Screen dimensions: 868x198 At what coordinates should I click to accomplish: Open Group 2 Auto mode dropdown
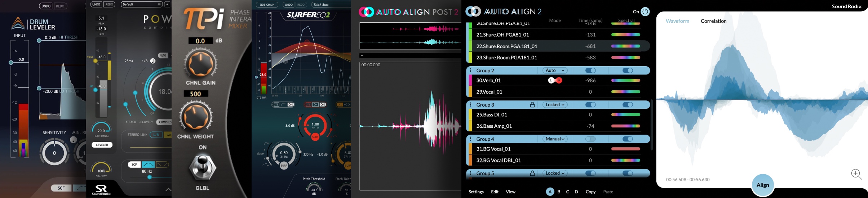[x=555, y=71]
